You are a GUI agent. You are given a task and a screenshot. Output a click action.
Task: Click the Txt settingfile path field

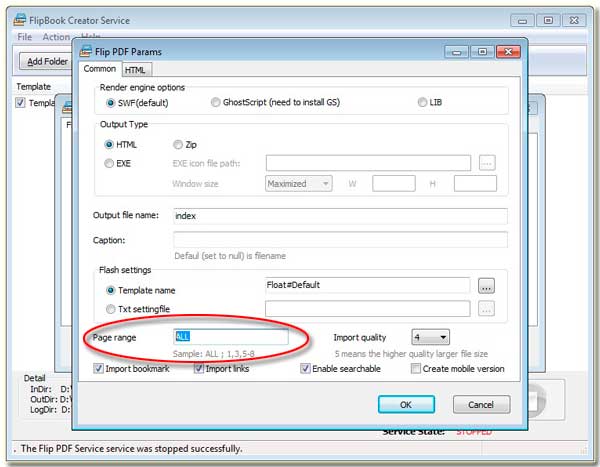(367, 309)
